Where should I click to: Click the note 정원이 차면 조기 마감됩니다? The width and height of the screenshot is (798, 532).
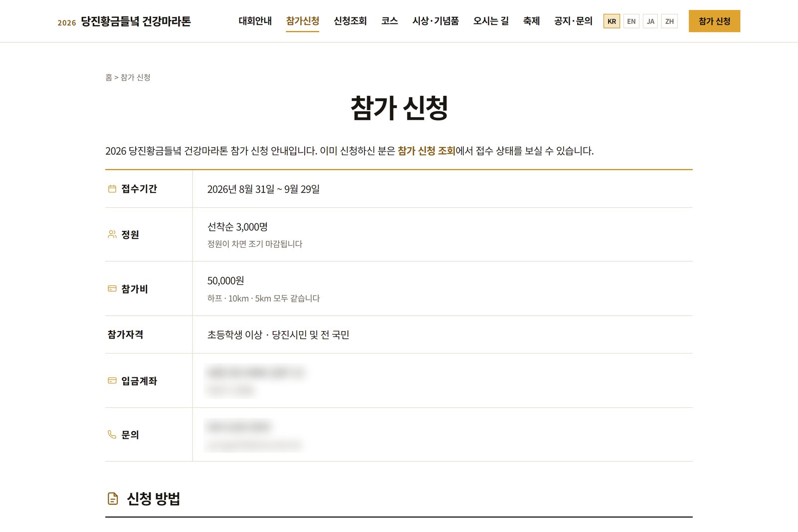coord(255,244)
